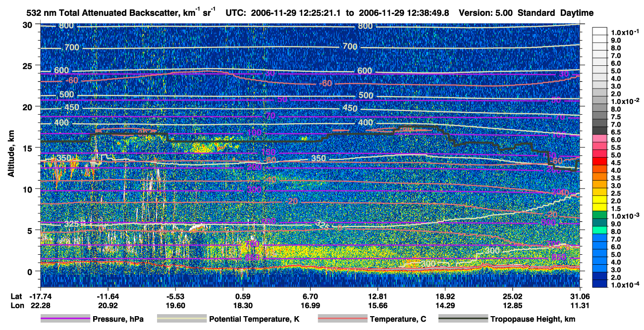Image resolution: width=644 pixels, height=330 pixels.
Task: Click the magenta Pressure line legend swatch
Action: pyautogui.click(x=65, y=319)
